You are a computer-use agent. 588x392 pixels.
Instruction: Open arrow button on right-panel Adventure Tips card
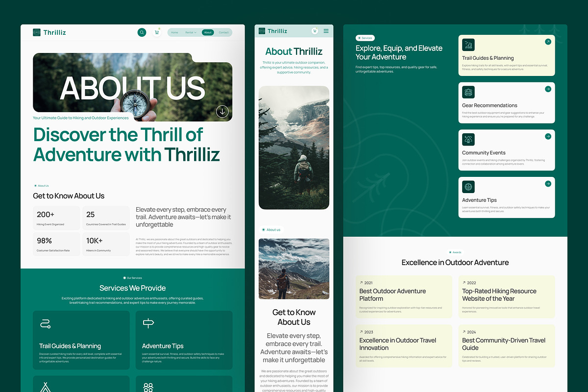[x=548, y=184]
